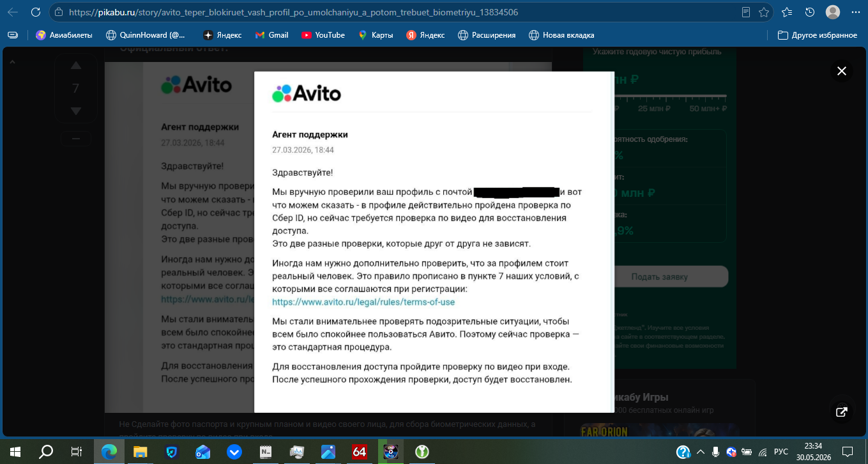Open the notifications action center
The height and width of the screenshot is (464, 868).
848,452
